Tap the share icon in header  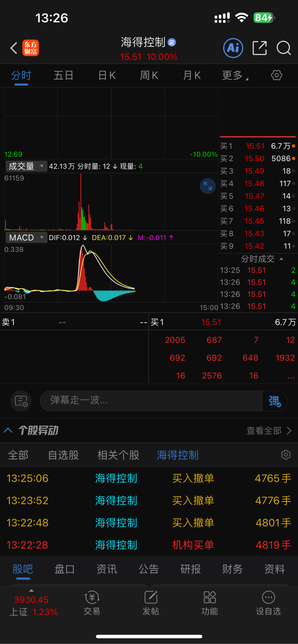tap(260, 48)
